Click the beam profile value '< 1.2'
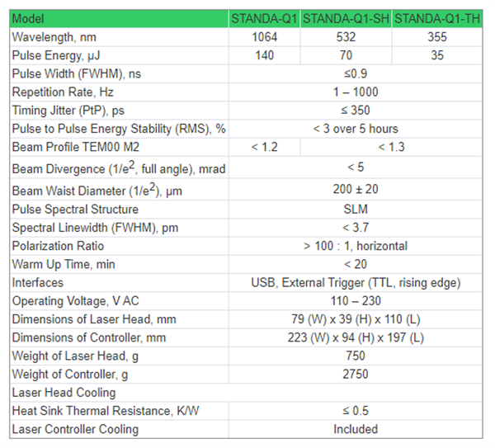Viewport: 495px width, 448px height. coord(264,147)
